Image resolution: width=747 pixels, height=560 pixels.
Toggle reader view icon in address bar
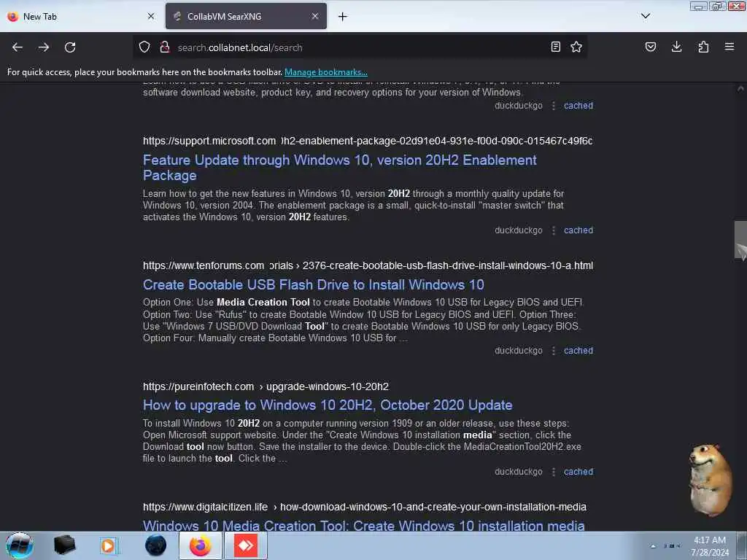tap(555, 47)
